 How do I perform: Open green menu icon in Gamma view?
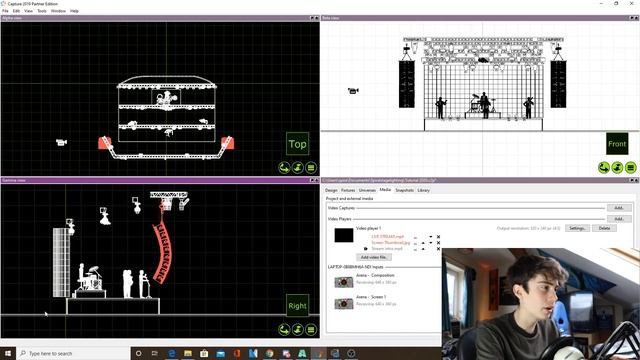pos(311,329)
